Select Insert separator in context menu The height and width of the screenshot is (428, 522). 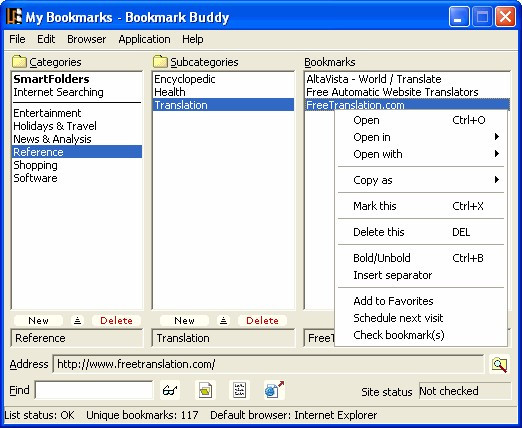[x=421, y=275]
